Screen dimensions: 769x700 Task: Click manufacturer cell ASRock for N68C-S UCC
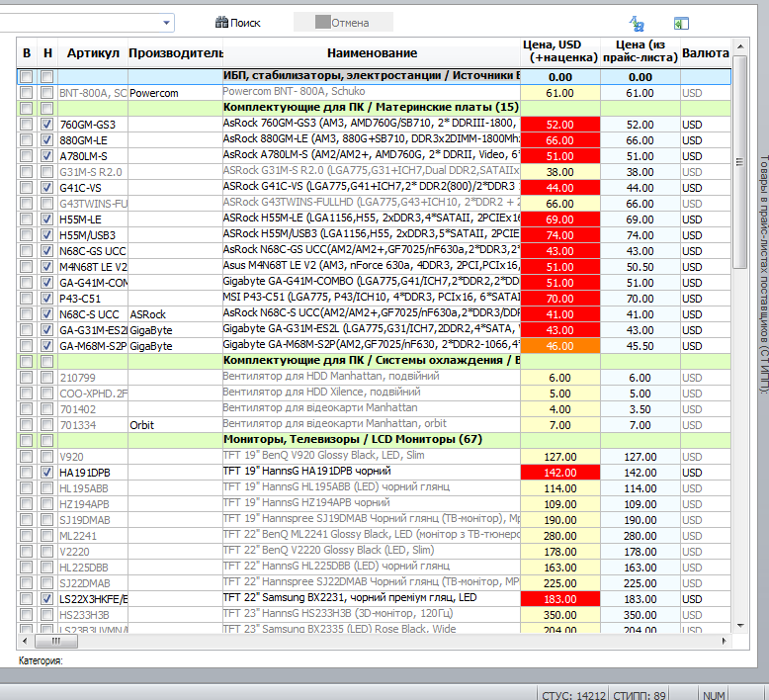[x=175, y=314]
